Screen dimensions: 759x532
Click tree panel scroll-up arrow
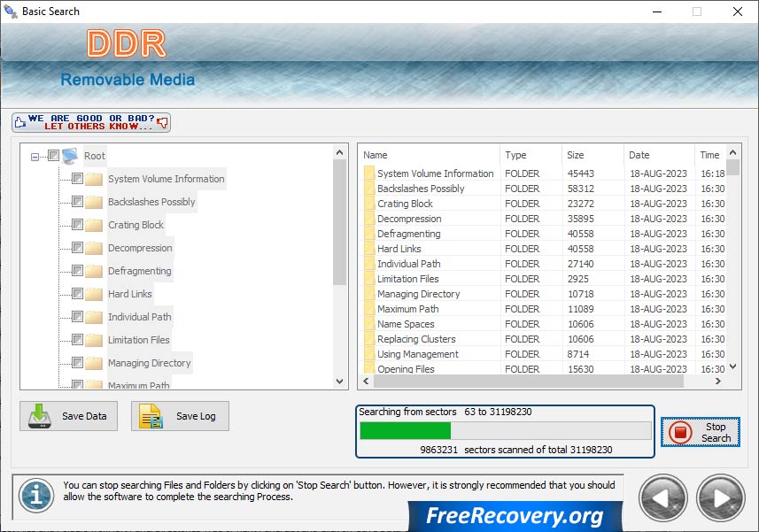pos(340,153)
